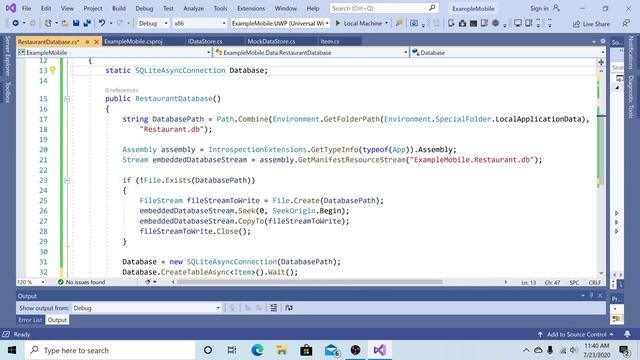Click the Windows Start button

pos(12,350)
